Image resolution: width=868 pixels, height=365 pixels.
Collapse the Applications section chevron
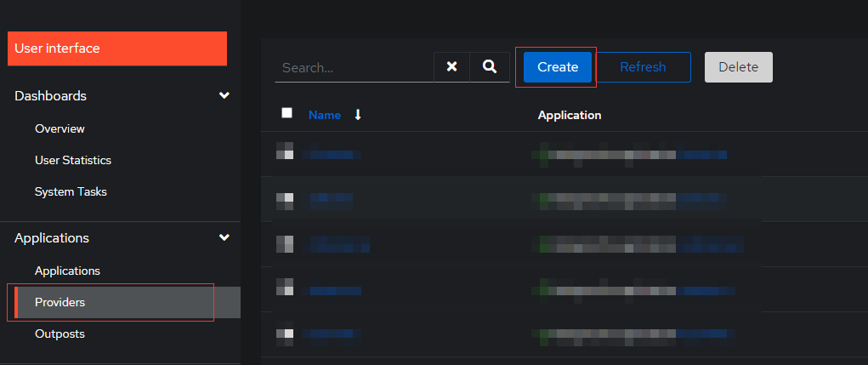(224, 237)
